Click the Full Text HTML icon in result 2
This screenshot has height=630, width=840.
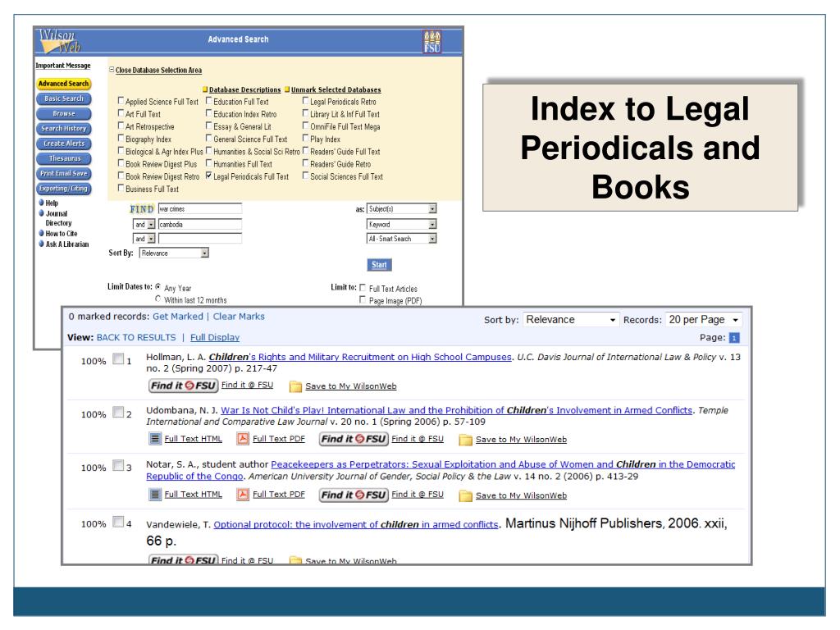coord(154,439)
